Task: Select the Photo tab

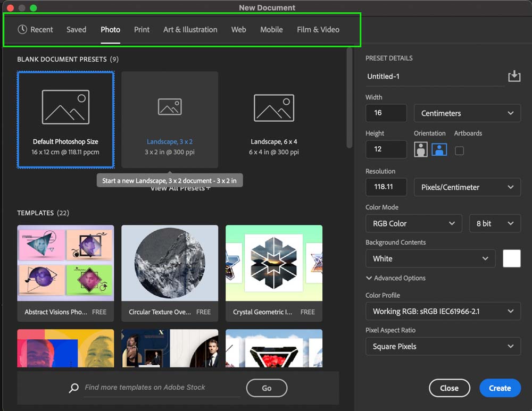Action: pyautogui.click(x=110, y=29)
